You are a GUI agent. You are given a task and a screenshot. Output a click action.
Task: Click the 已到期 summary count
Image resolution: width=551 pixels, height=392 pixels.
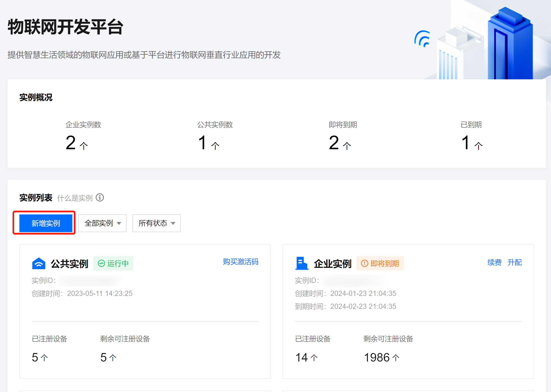[x=465, y=143]
